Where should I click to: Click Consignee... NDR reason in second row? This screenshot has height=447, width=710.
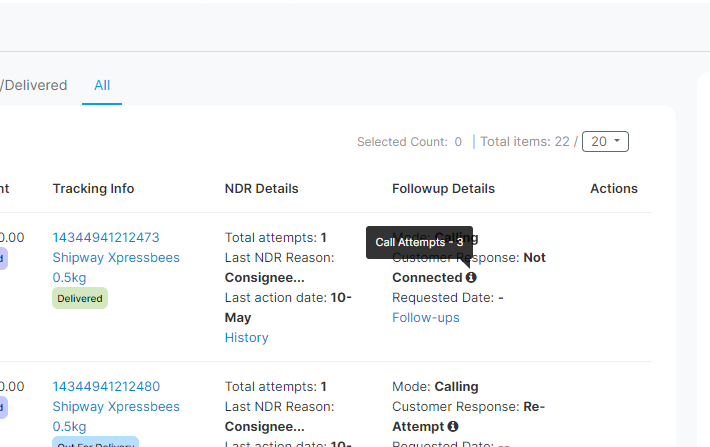coord(264,427)
